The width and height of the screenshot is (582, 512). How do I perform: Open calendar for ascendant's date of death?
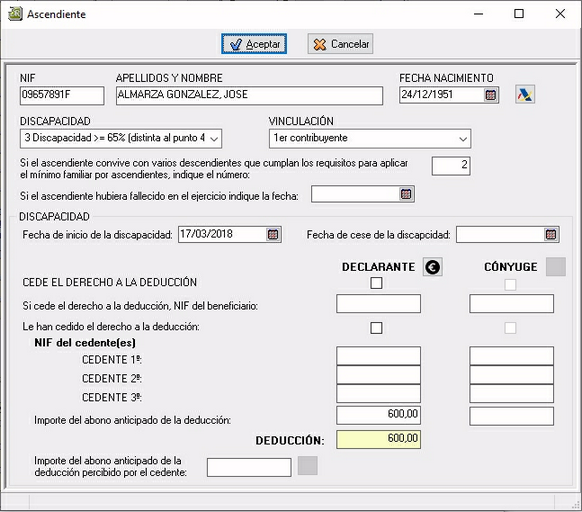(406, 194)
